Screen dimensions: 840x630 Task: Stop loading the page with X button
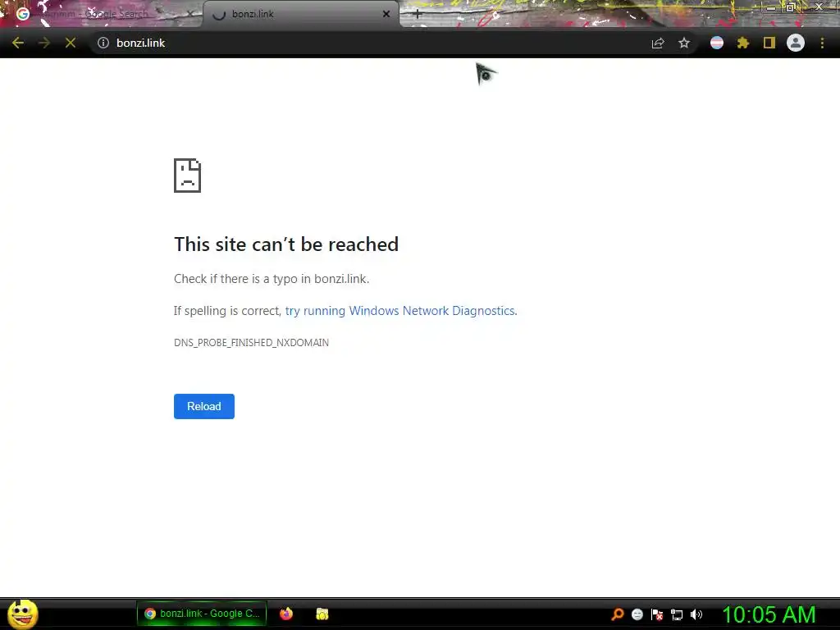click(71, 43)
